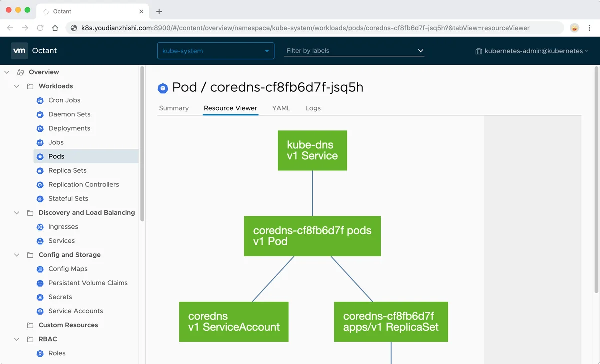
Task: Open Chrome menu three dots
Action: coord(589,28)
